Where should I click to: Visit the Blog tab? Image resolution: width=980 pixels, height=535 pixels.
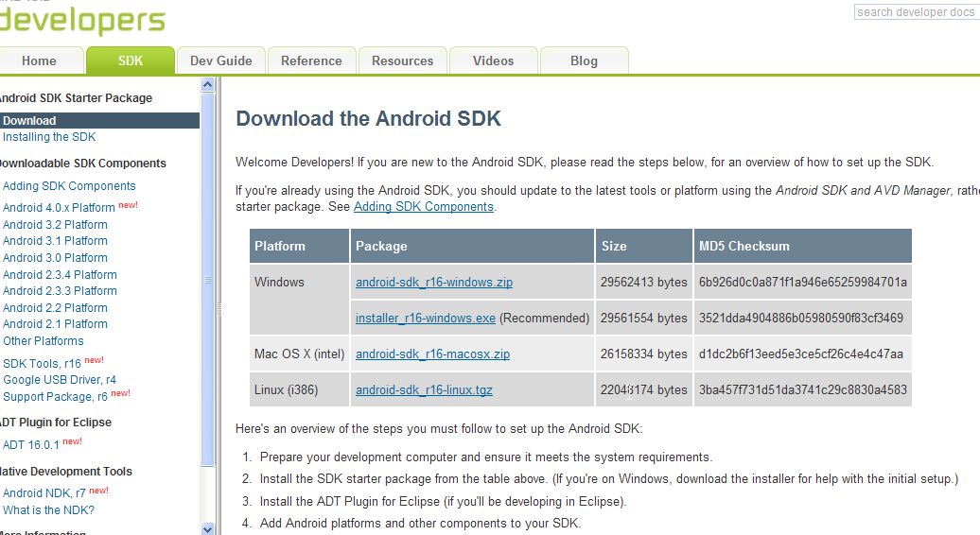584,60
